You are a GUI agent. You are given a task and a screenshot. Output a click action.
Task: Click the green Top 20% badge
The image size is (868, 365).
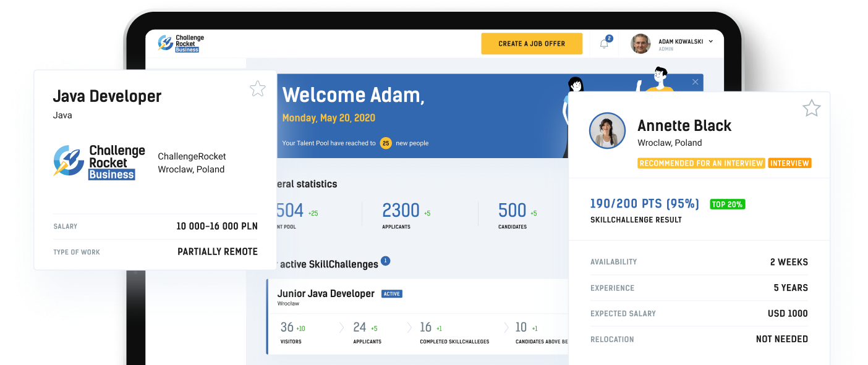(727, 204)
